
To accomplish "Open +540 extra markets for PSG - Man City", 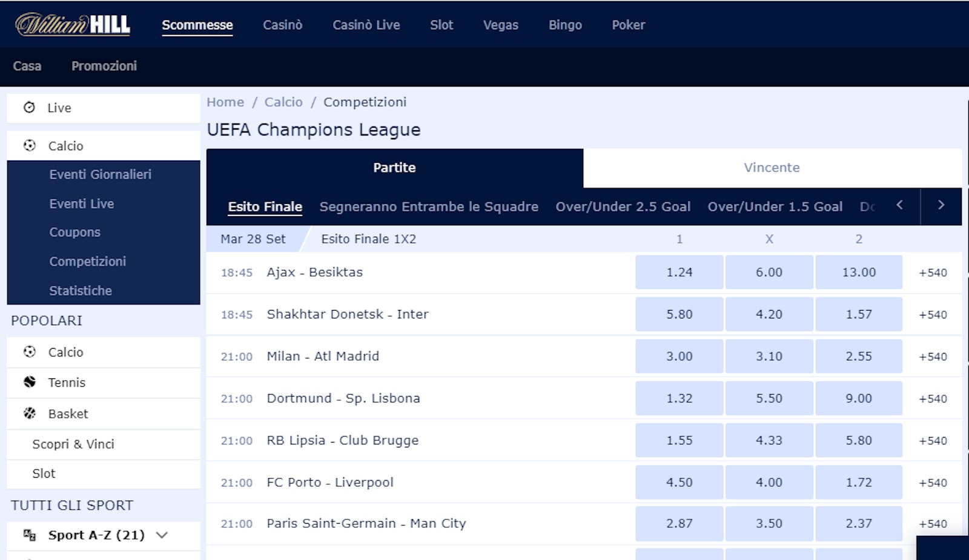I will click(x=933, y=524).
